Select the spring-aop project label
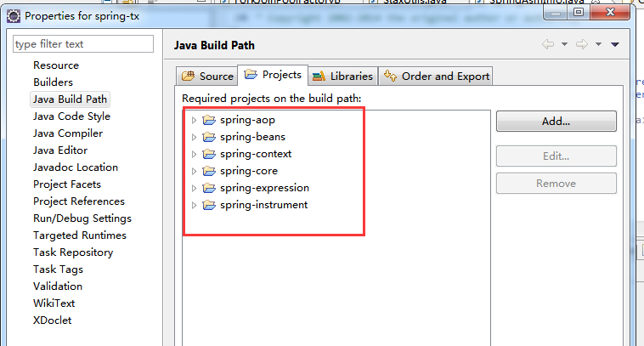 point(248,120)
